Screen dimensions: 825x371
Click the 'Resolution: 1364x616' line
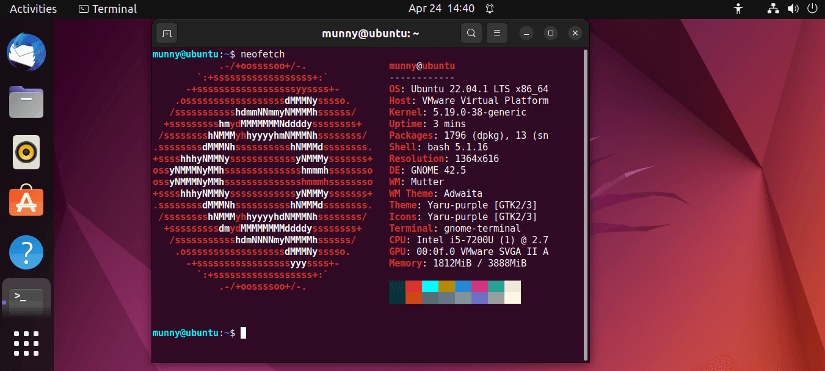(x=444, y=158)
